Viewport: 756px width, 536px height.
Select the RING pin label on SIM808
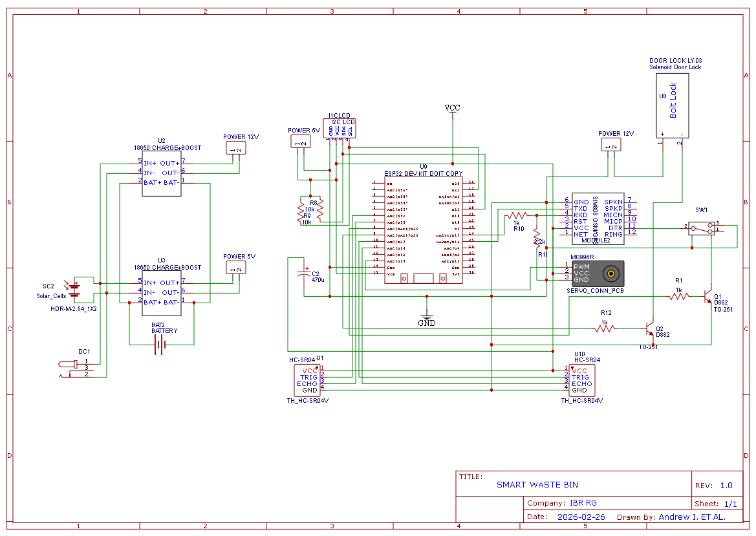(x=613, y=234)
